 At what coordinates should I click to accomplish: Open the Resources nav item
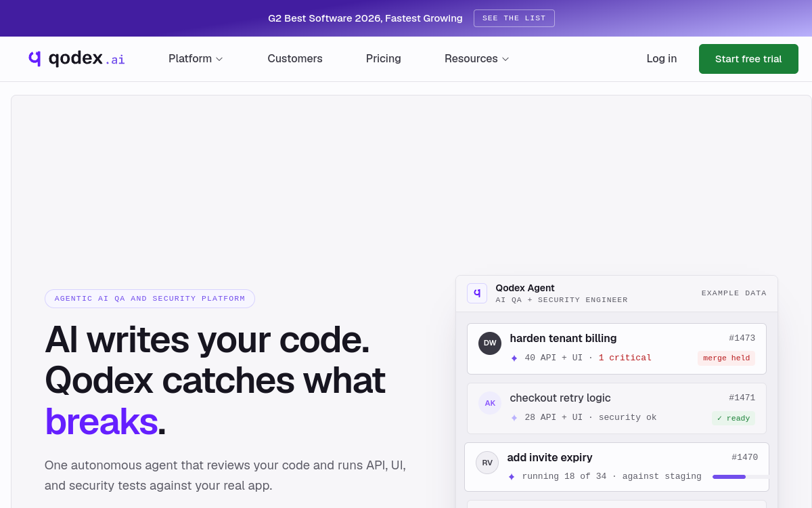pos(476,59)
